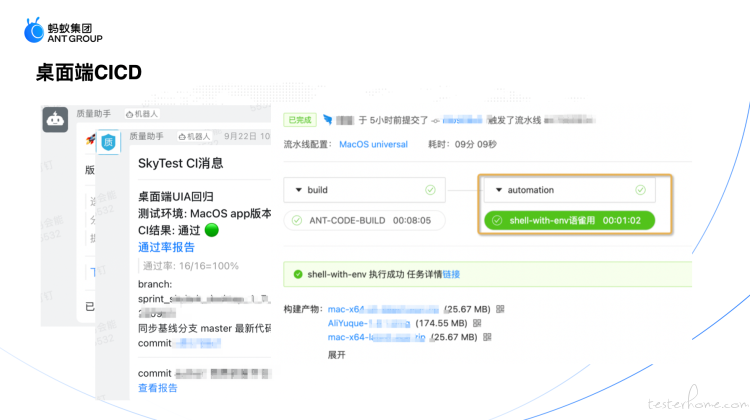This screenshot has width=750, height=420.
Task: Click the 通过率: 16/16=100% text
Action: coord(191,266)
